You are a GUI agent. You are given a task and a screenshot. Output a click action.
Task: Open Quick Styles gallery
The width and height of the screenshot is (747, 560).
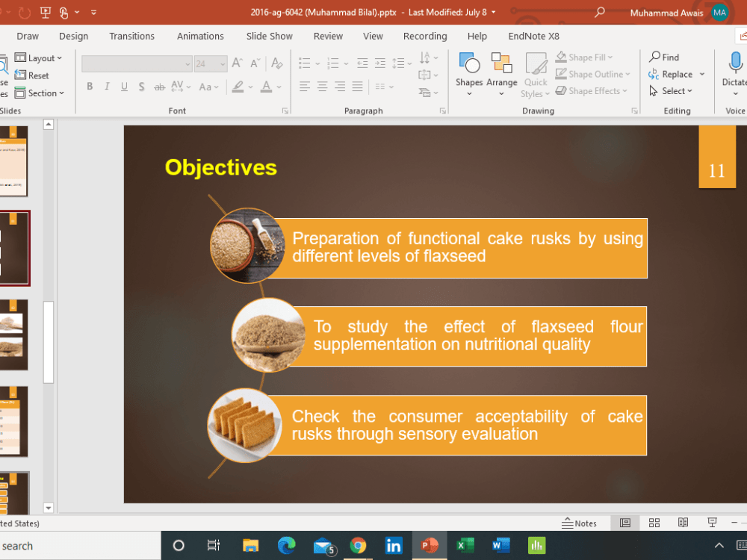pos(536,75)
